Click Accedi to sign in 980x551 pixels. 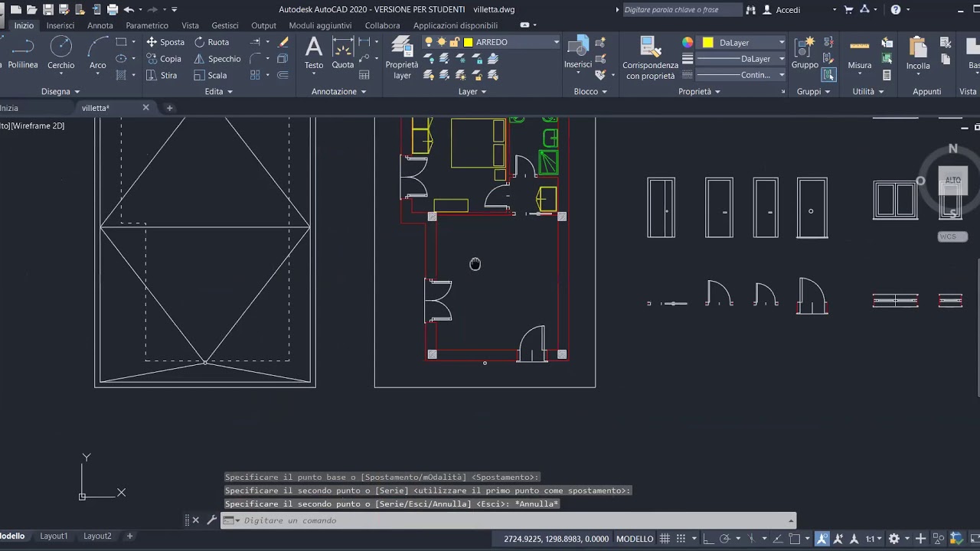tap(788, 10)
